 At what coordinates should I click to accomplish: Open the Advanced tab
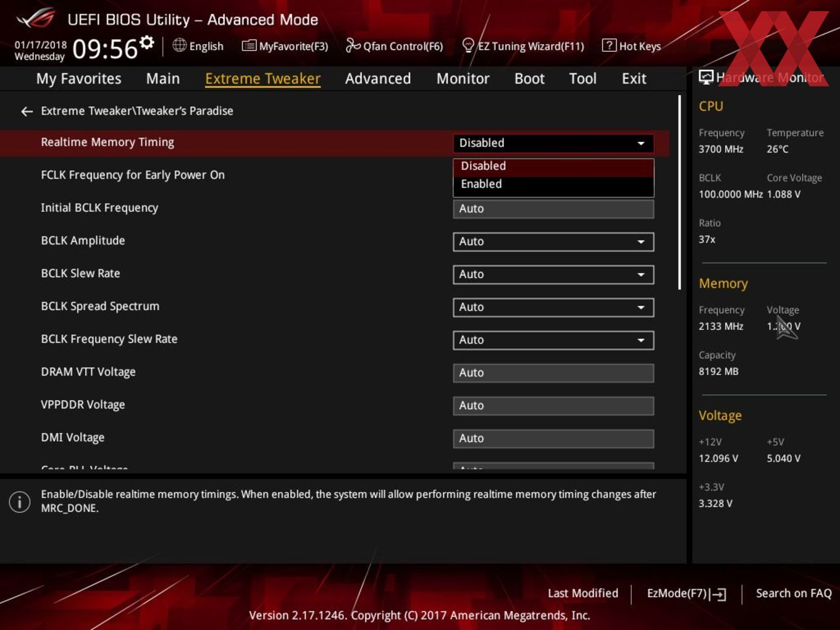click(378, 78)
